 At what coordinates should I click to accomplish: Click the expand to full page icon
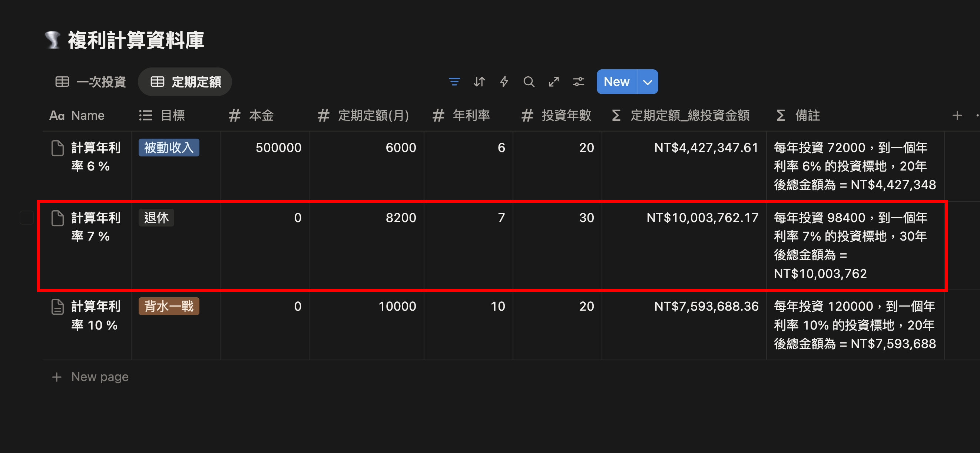point(553,82)
